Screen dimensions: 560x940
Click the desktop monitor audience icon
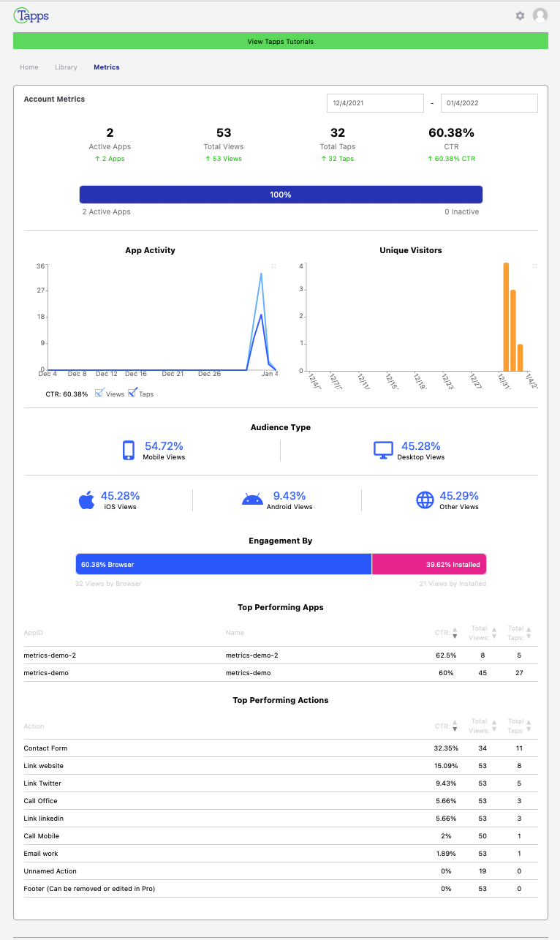(x=384, y=451)
